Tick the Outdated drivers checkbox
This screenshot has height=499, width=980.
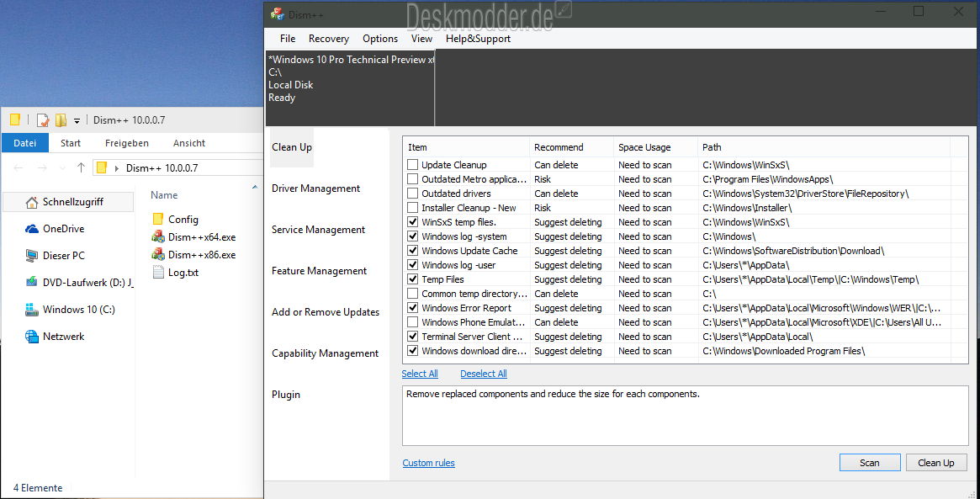412,194
